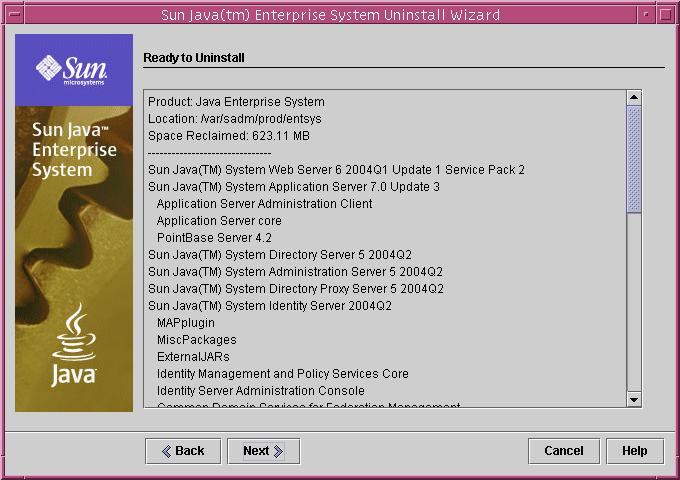Cancel the uninstall wizard
Screen dimensions: 680x480
[564, 451]
